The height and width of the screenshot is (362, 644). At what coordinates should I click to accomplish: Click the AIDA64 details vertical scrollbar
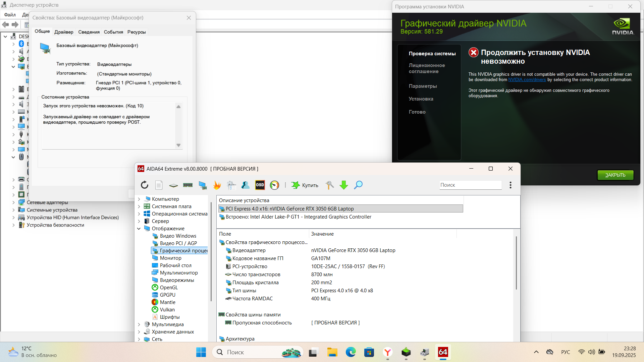[x=516, y=263]
